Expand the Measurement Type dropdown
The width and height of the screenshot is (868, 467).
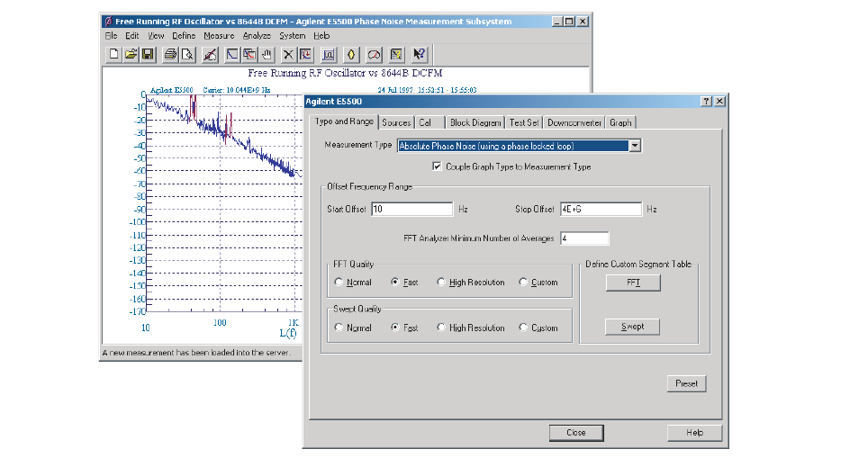[635, 146]
